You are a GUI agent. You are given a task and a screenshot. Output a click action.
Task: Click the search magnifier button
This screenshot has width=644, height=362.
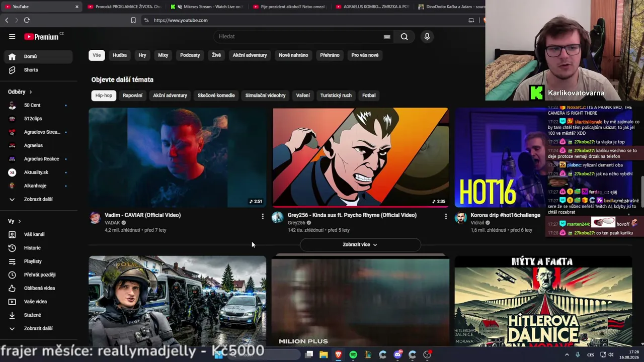click(404, 36)
